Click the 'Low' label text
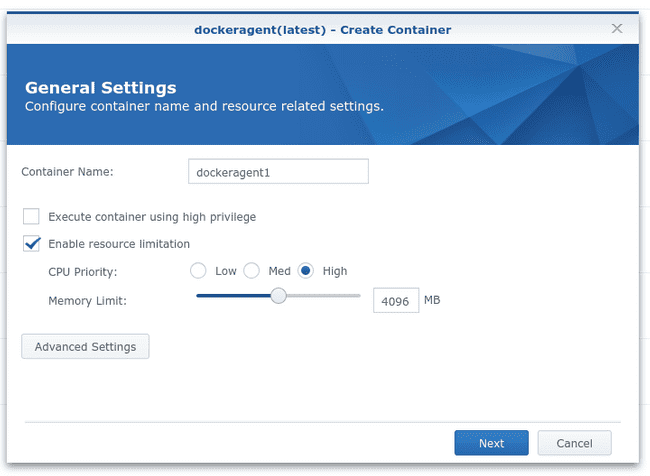650x476 pixels. pos(226,271)
